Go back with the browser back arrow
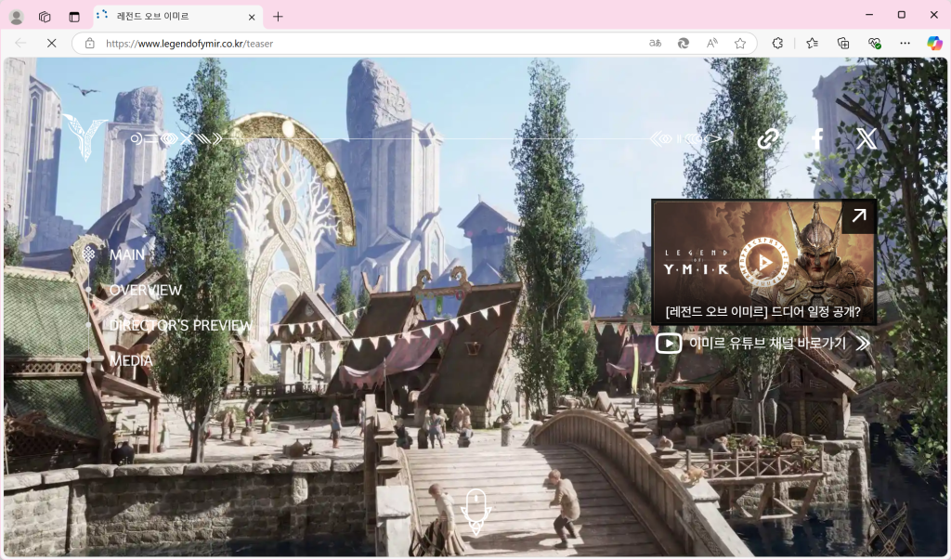 tap(20, 43)
